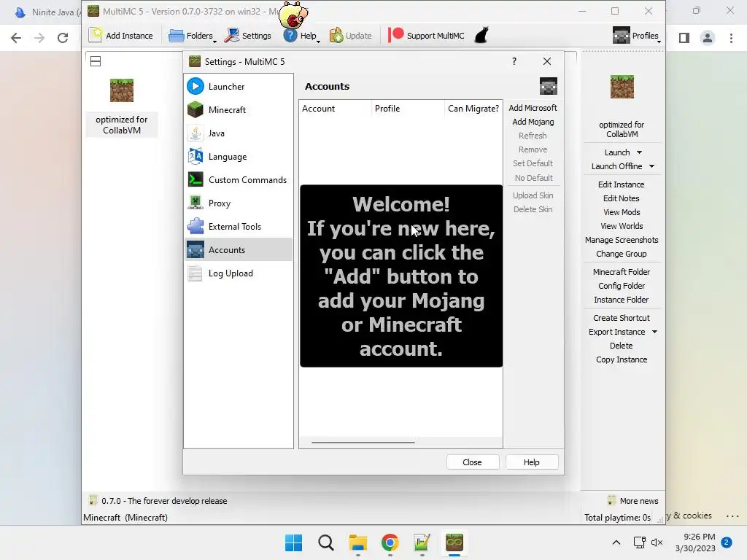
Task: Click Add Microsoft account button
Action: coord(533,108)
